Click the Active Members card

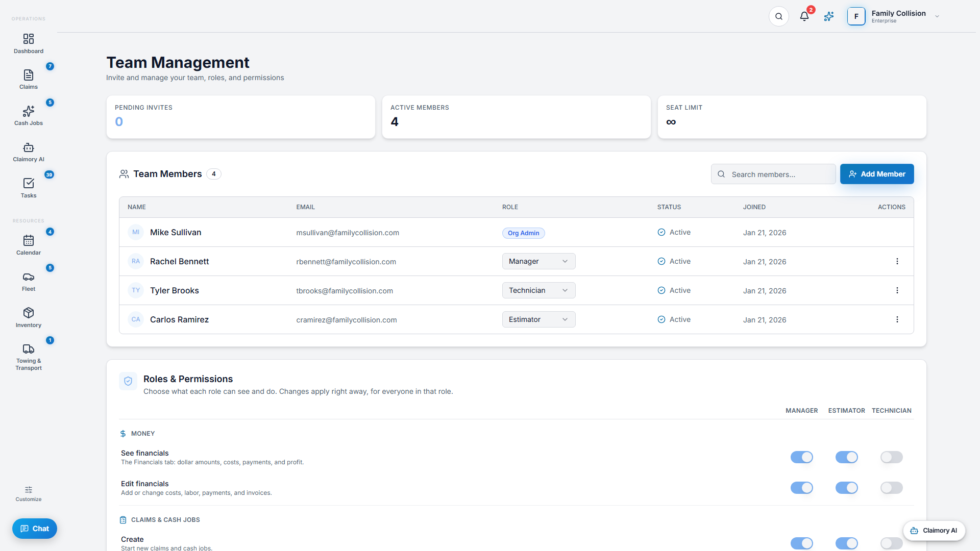[x=517, y=117]
